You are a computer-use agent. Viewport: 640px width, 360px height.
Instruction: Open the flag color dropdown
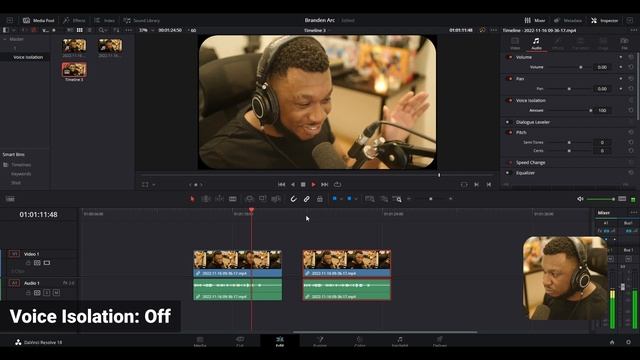(x=341, y=199)
